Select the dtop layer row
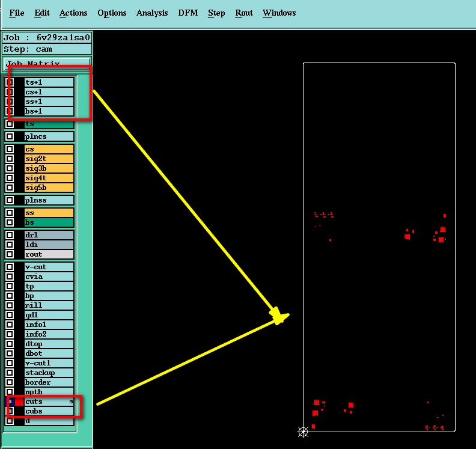 [x=49, y=344]
